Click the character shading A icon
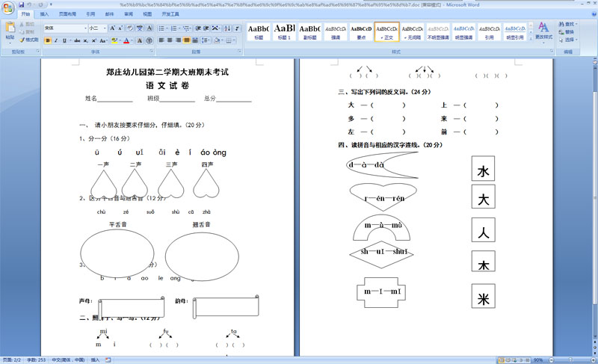Viewport: 598px width, 364px height. coord(140,40)
